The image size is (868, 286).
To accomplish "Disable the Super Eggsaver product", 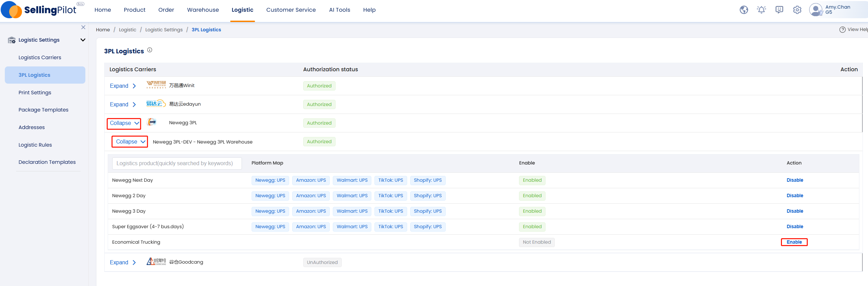I will coord(795,226).
